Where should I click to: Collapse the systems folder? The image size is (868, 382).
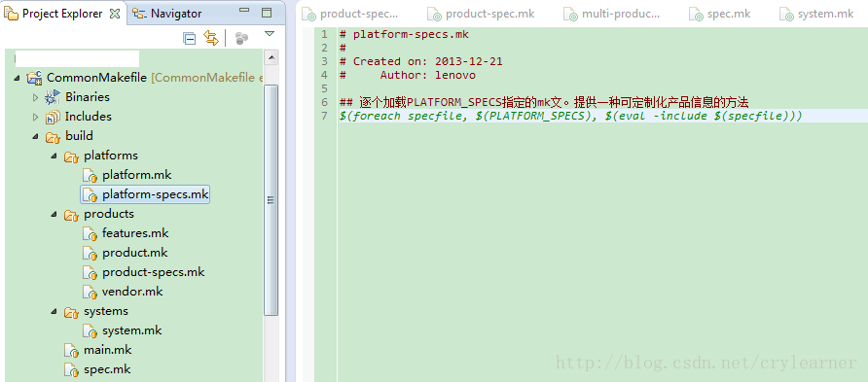click(54, 311)
